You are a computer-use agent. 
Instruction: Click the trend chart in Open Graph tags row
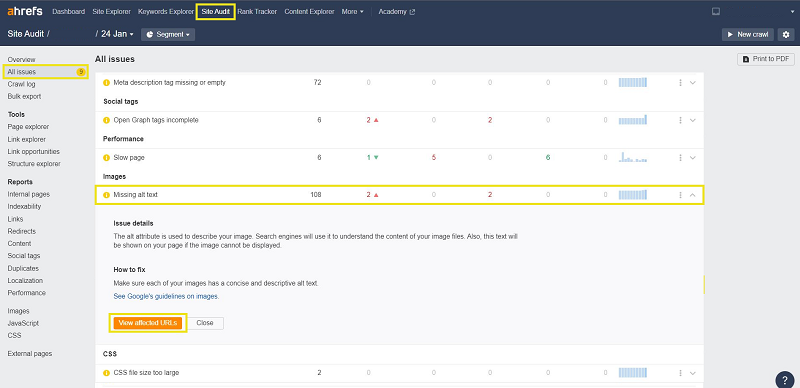(633, 120)
